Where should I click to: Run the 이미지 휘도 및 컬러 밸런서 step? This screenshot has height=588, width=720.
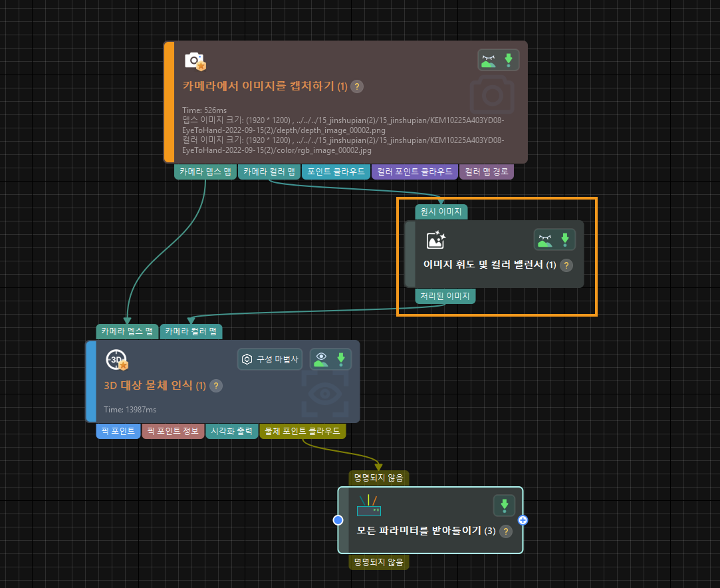(x=565, y=240)
